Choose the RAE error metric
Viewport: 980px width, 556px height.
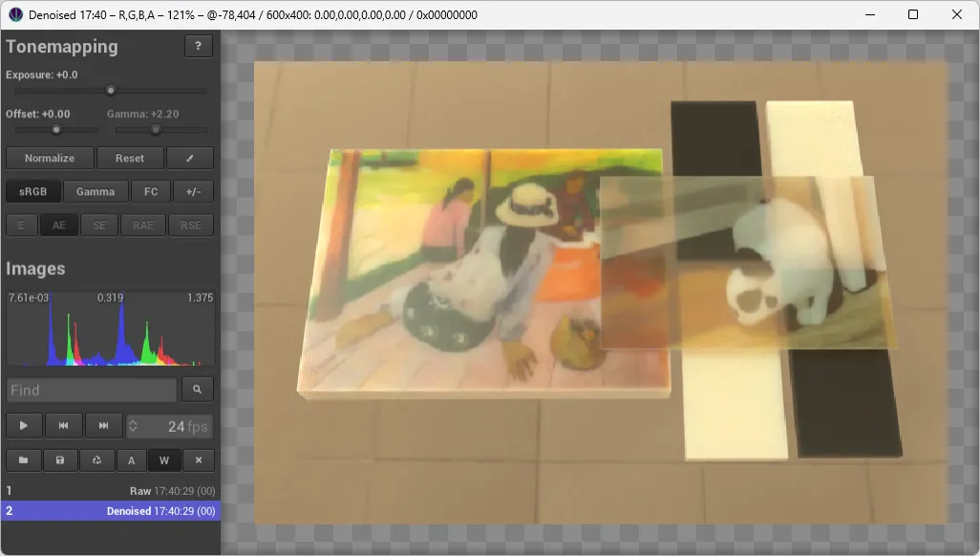click(143, 225)
